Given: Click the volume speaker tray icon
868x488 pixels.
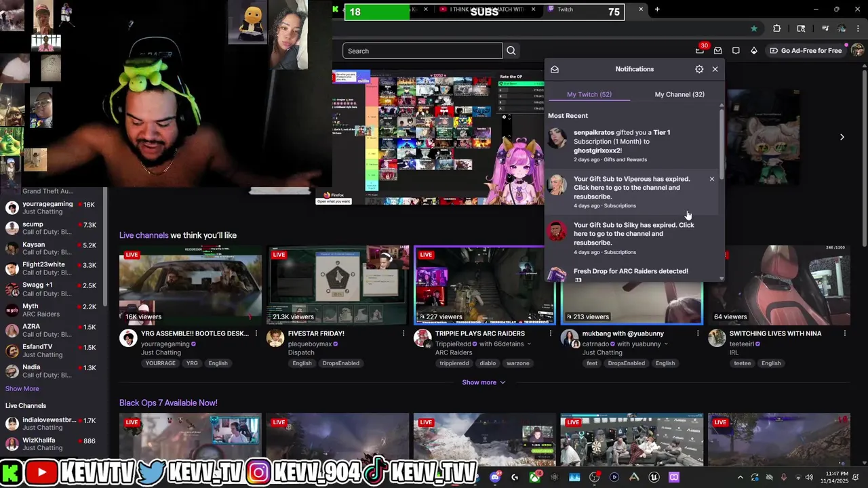Looking at the screenshot, I should point(808,477).
